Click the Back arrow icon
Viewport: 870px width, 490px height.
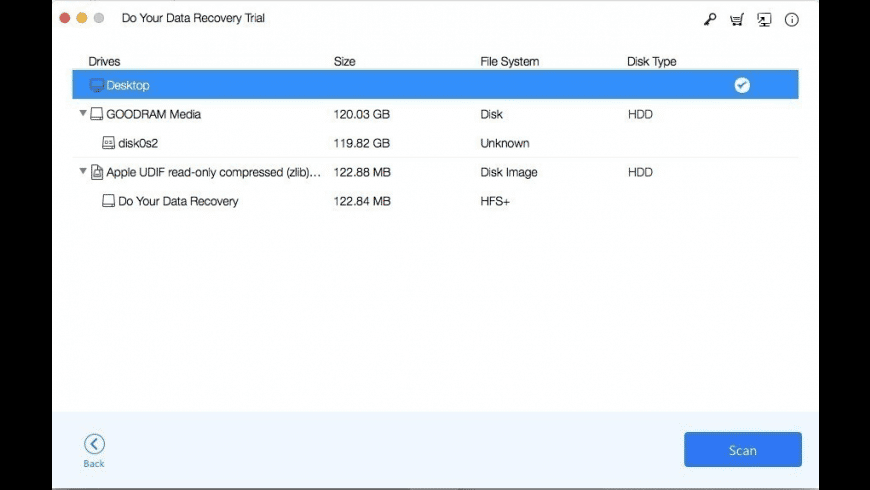coord(94,443)
